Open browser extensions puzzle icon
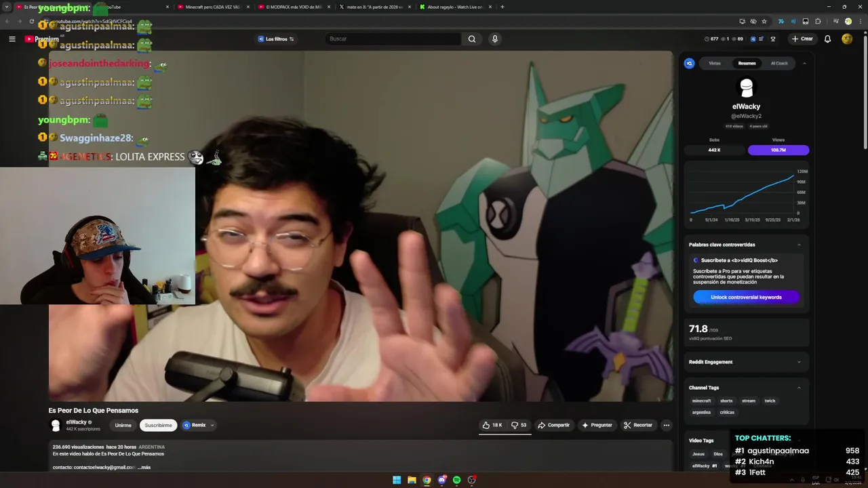Screen dimensions: 868x488 [x=818, y=21]
